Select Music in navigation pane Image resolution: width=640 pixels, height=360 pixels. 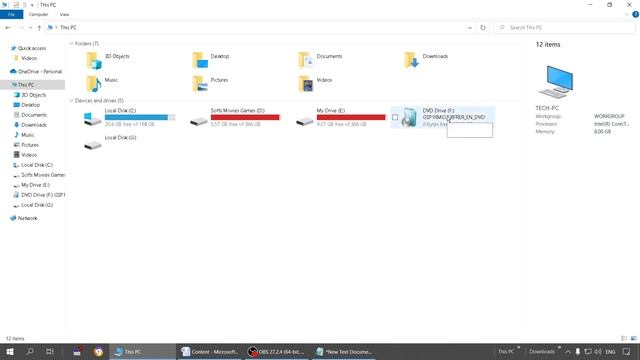[x=28, y=135]
